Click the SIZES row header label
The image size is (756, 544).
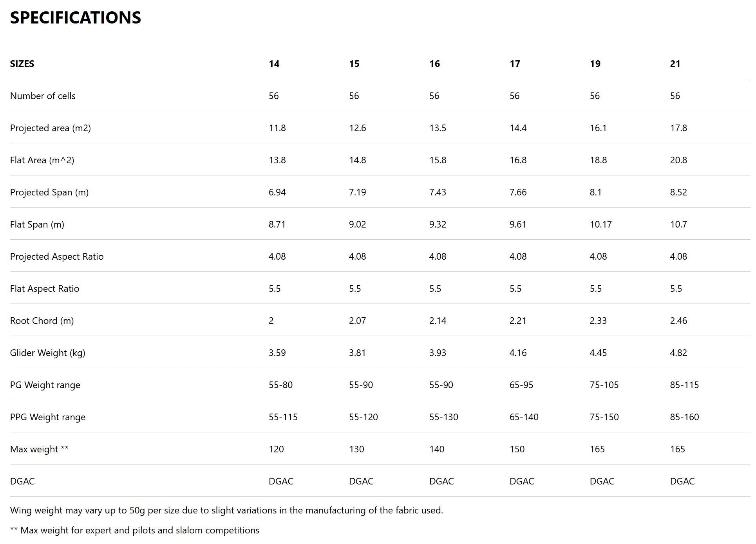pos(22,64)
